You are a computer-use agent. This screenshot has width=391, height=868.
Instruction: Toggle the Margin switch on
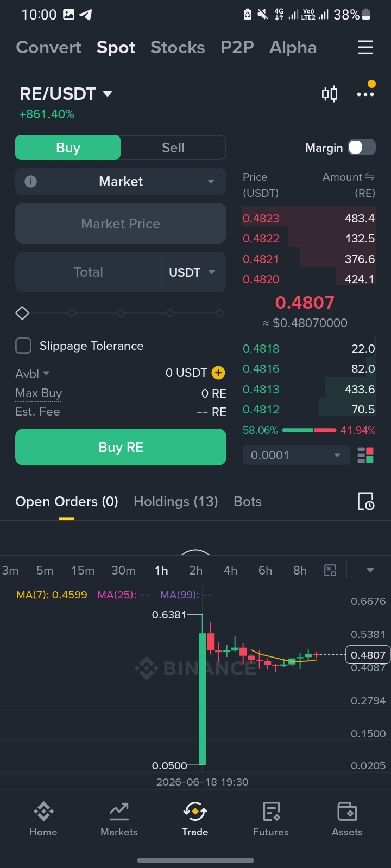coord(362,148)
